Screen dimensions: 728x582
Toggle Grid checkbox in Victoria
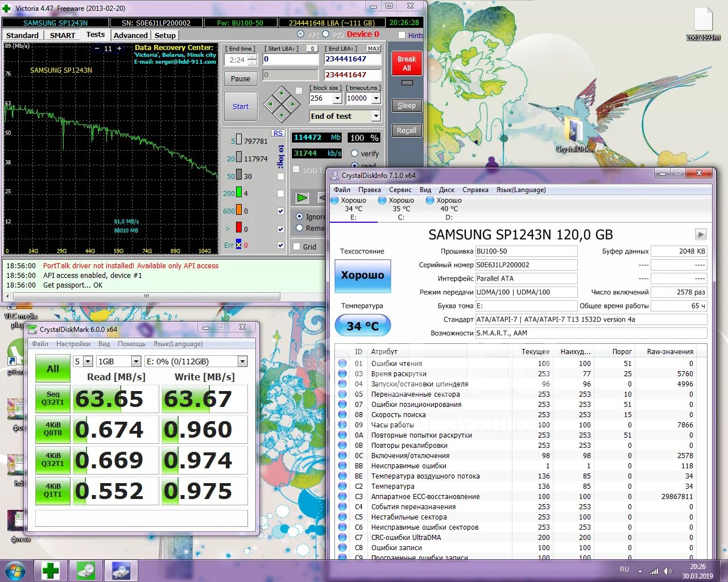pos(296,247)
